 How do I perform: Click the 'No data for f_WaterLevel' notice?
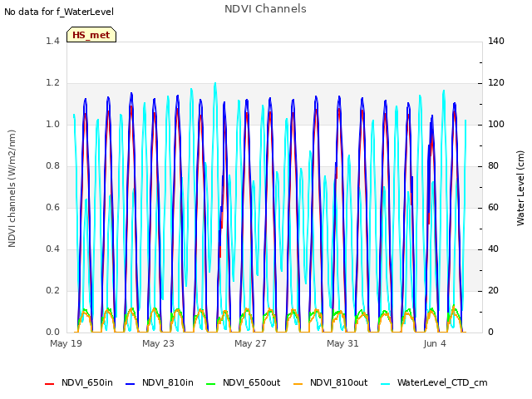[x=59, y=12]
